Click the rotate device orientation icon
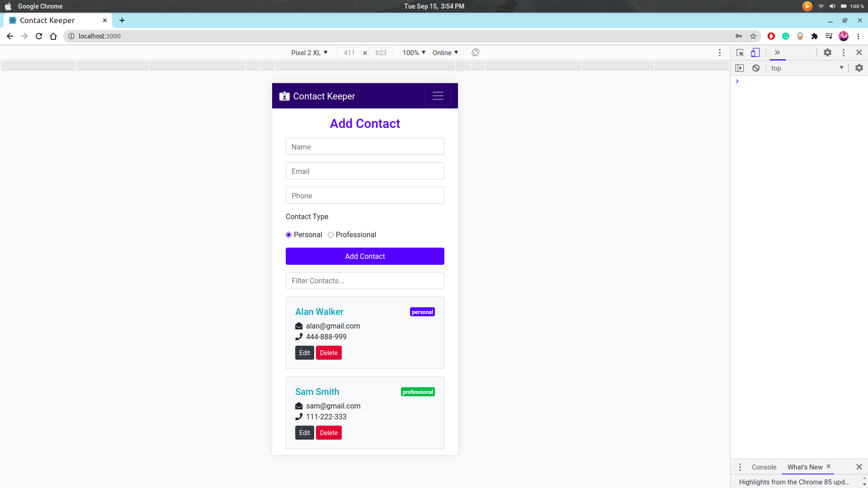Screen dimensions: 868x488 click(475, 52)
